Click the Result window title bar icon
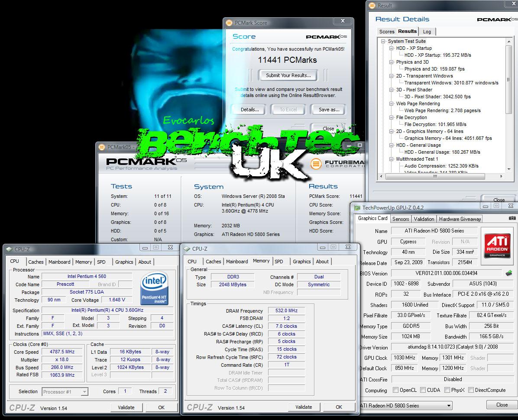Viewport: 518px width, 420px height. (372, 5)
